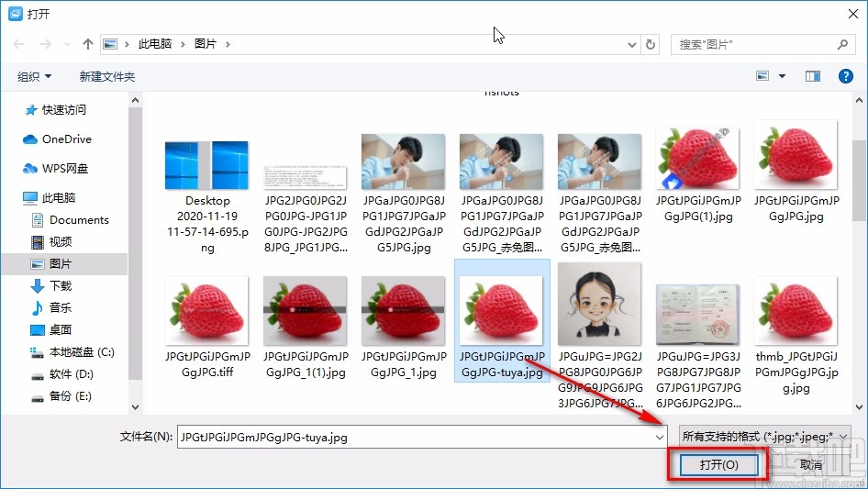Open 音乐 folder in sidebar
The width and height of the screenshot is (868, 489).
(x=51, y=308)
